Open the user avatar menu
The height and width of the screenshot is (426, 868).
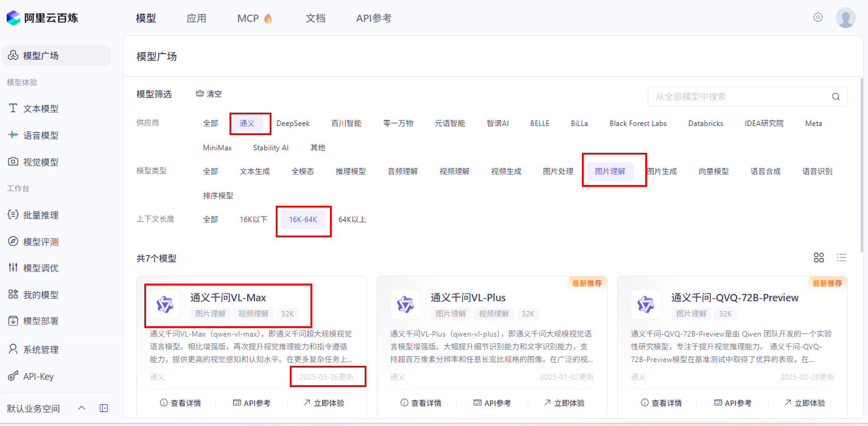(845, 17)
